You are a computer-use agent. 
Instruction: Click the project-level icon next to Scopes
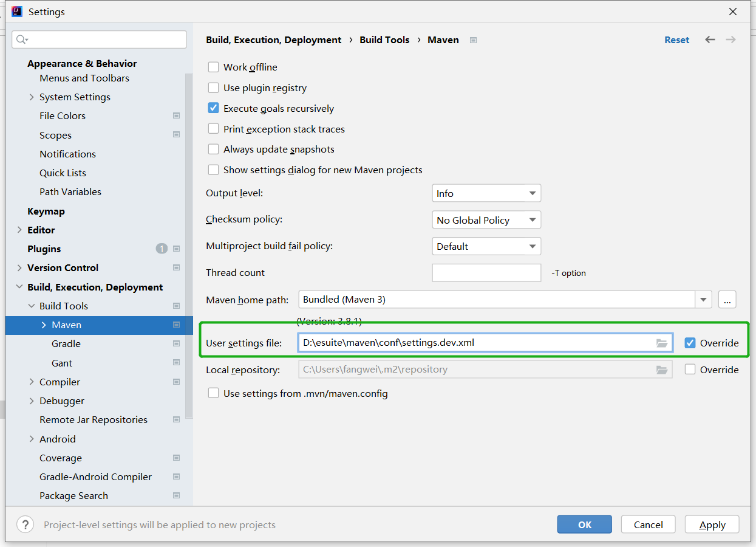(176, 134)
